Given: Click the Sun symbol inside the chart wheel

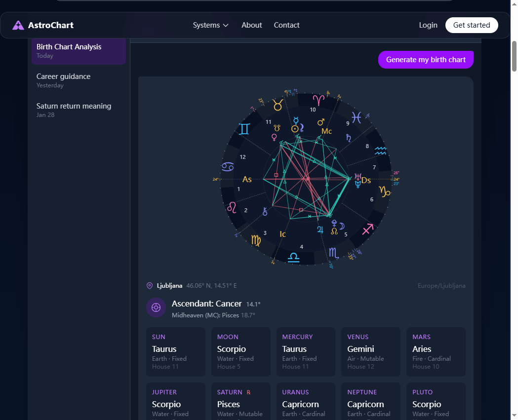Looking at the screenshot, I should [x=294, y=129].
